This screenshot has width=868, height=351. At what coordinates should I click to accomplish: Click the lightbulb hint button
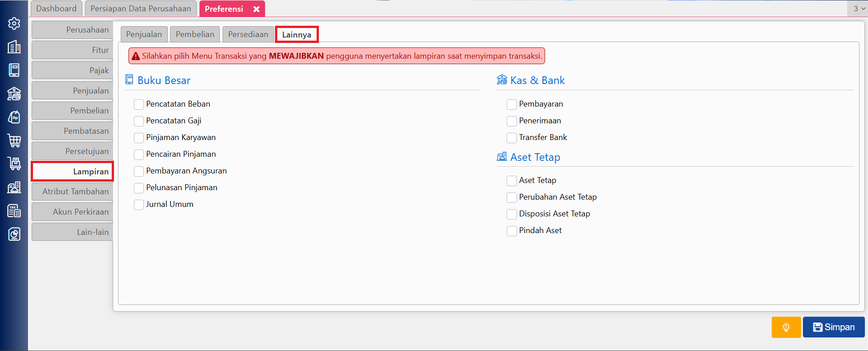click(x=786, y=327)
